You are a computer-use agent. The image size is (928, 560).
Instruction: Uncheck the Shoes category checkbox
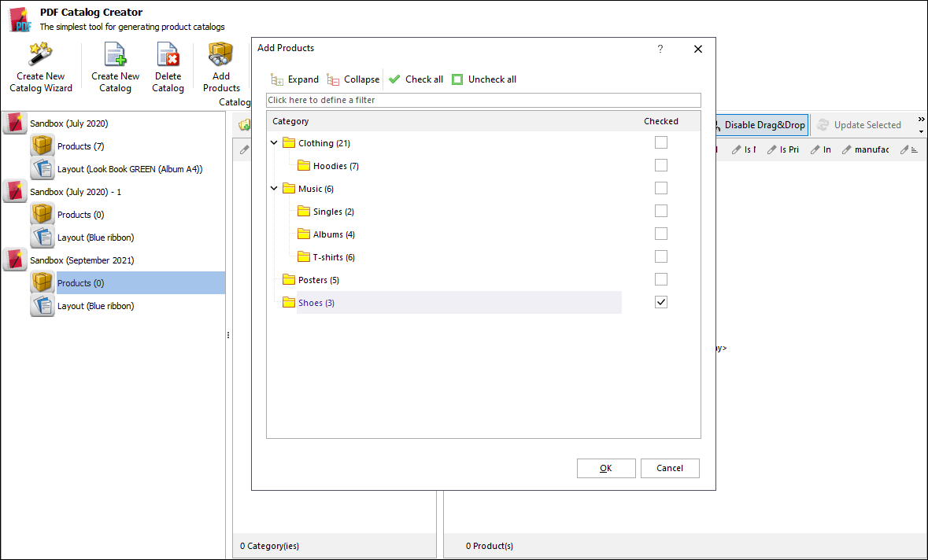click(x=661, y=302)
